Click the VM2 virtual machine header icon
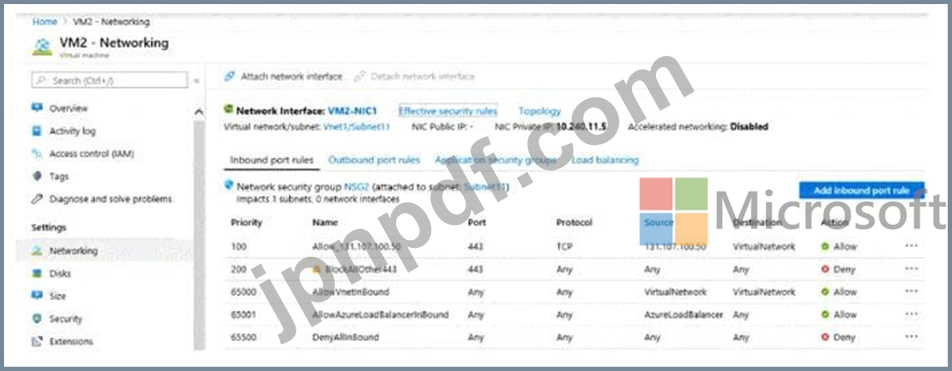 pos(42,47)
